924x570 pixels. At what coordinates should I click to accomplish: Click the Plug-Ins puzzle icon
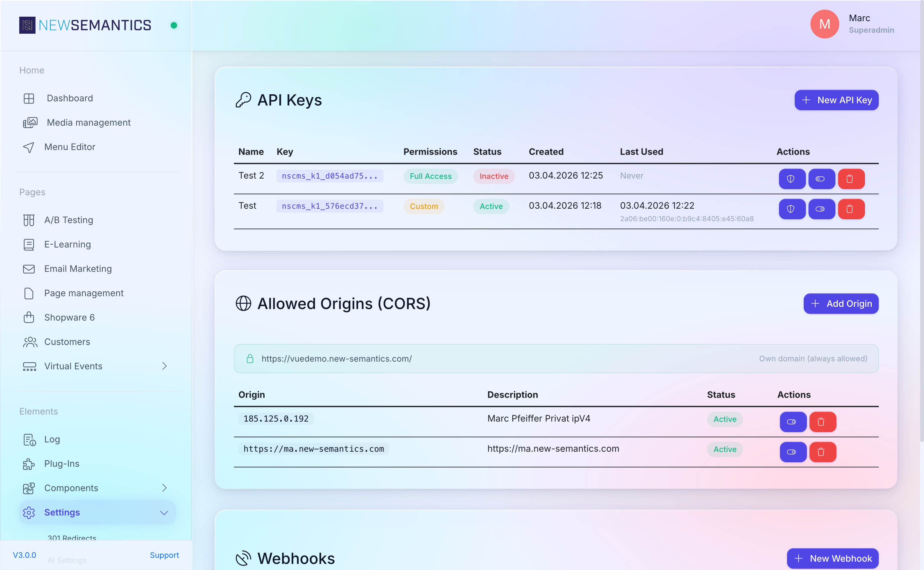(29, 464)
